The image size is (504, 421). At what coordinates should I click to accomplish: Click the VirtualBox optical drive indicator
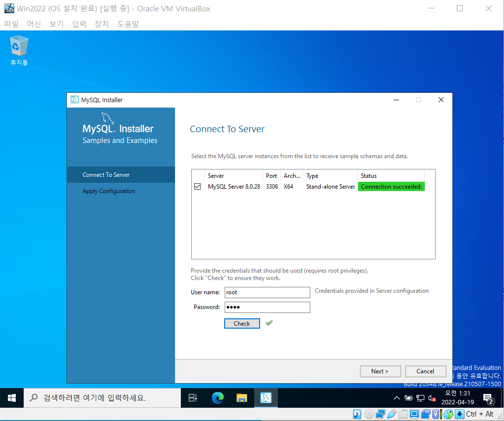[369, 414]
